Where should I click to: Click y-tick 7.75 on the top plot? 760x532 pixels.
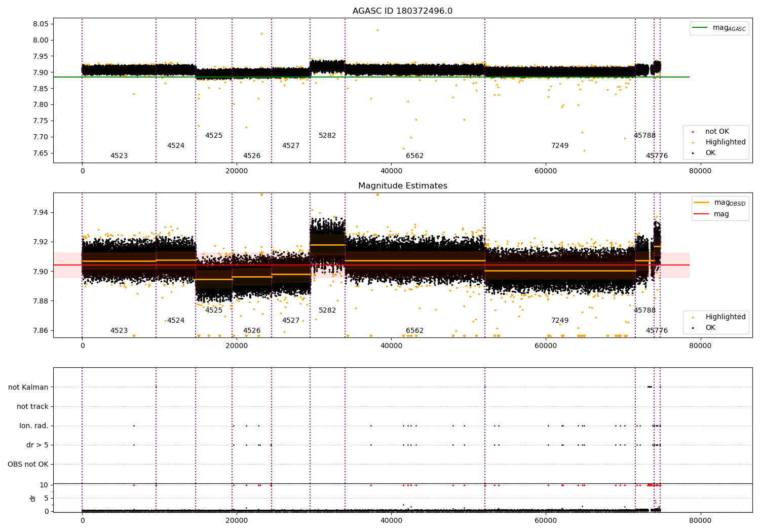[x=41, y=121]
